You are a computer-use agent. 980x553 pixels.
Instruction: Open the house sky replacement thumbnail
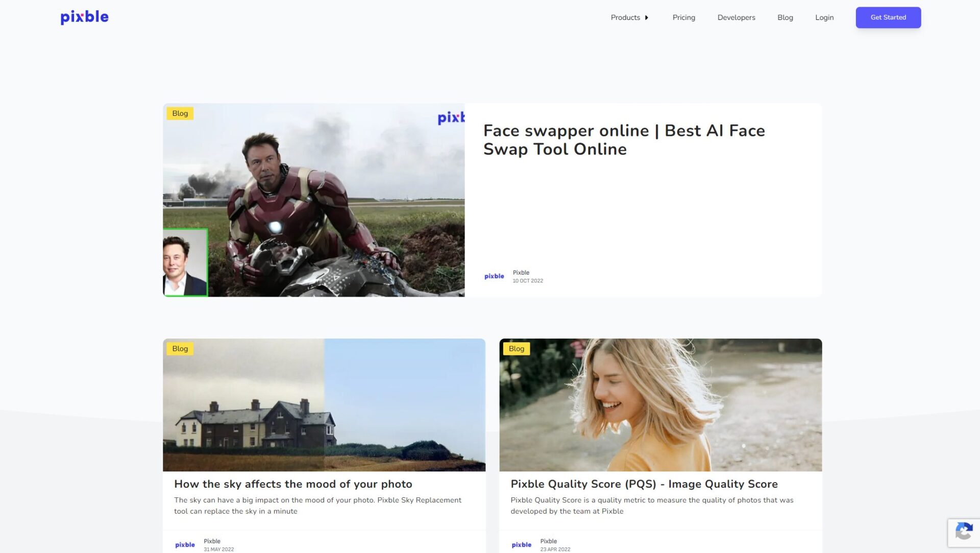click(324, 405)
